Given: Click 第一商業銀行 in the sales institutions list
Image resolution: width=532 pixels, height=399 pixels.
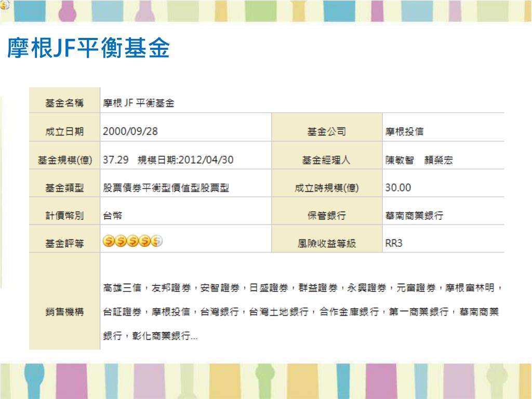Looking at the screenshot, I should [419, 312].
